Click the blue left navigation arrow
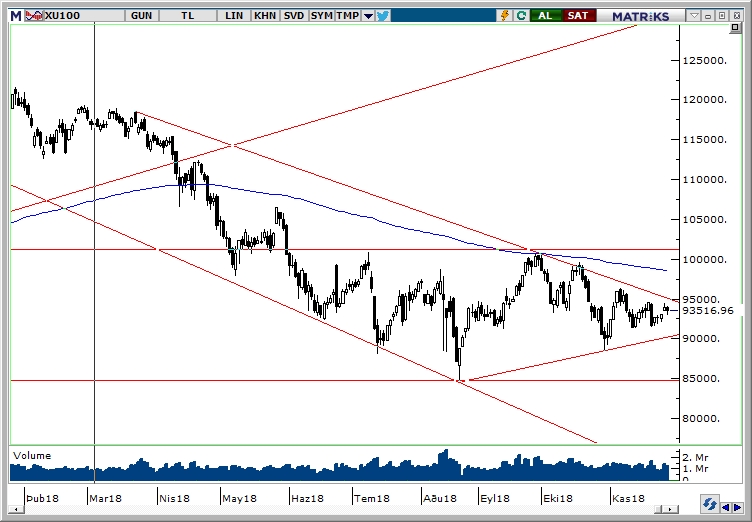The image size is (752, 522). pos(725,507)
